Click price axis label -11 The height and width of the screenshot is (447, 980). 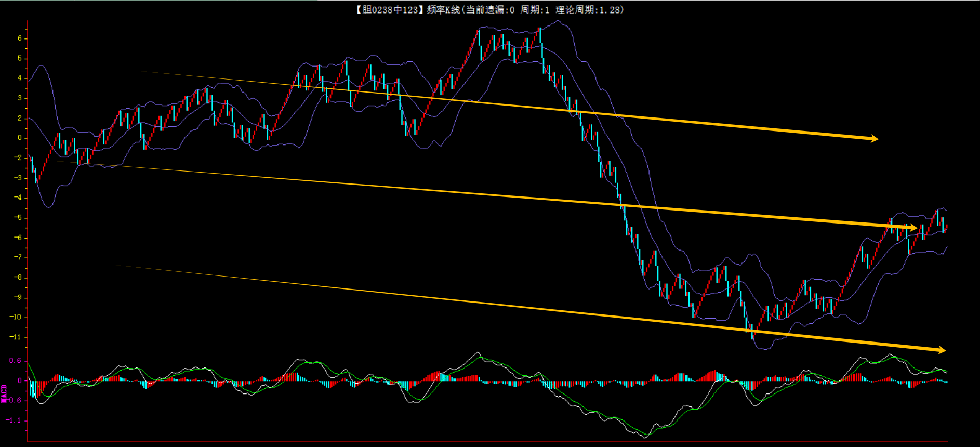pyautogui.click(x=16, y=337)
